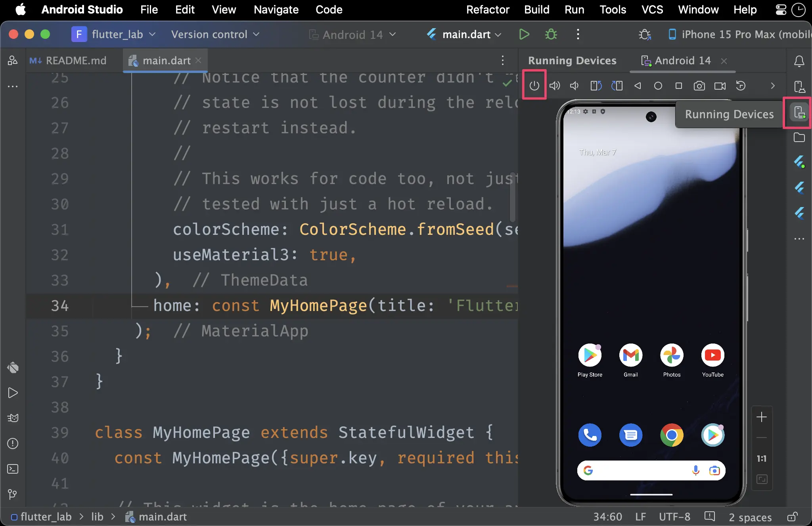Click the power/restart emulator icon

tap(534, 85)
